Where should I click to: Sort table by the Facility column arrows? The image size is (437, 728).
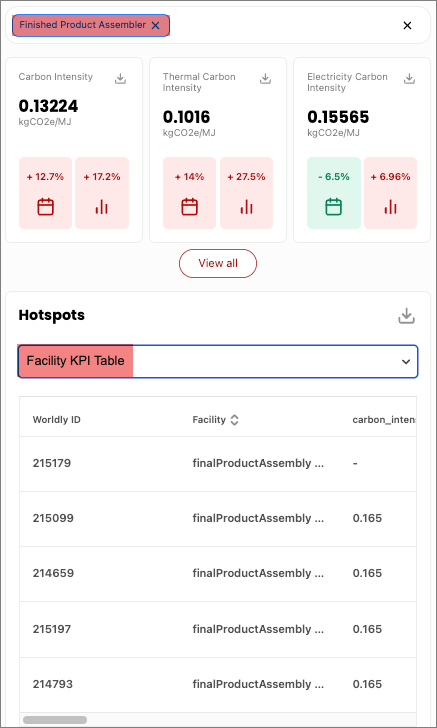click(x=235, y=420)
